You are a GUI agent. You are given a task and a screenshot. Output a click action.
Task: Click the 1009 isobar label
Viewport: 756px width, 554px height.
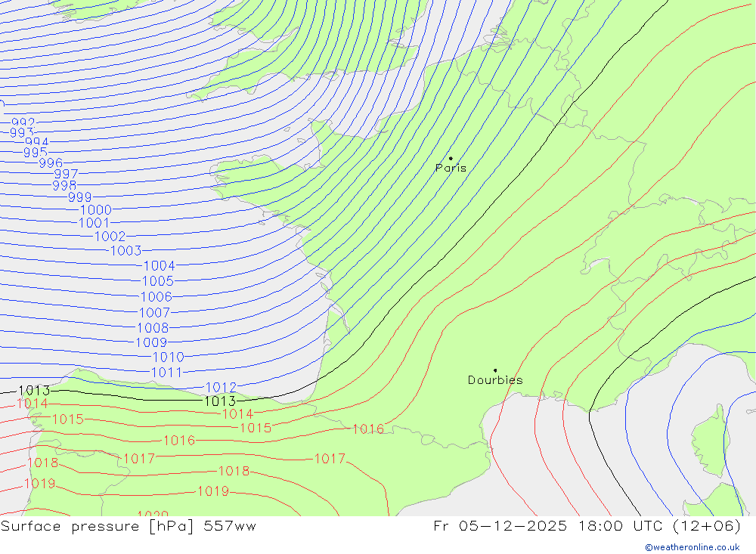click(x=151, y=342)
